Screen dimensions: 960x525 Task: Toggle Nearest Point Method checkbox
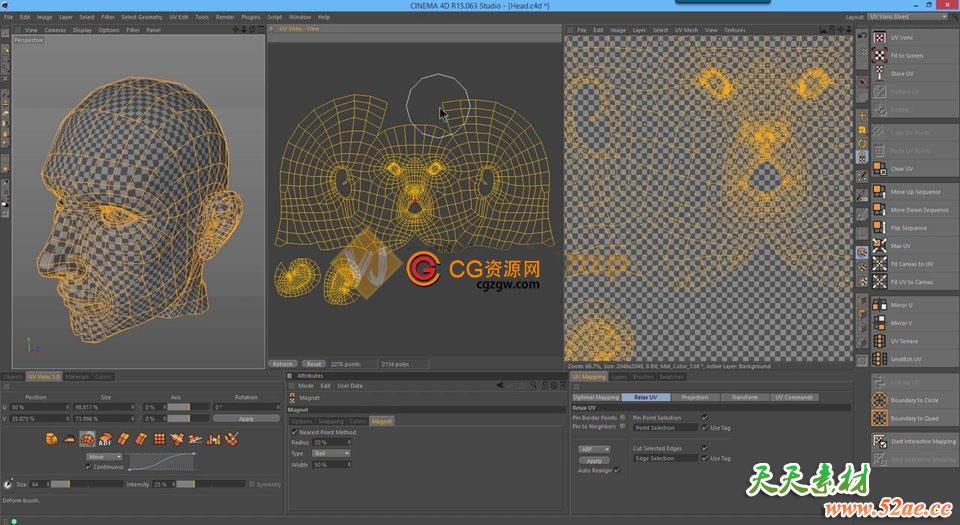click(294, 432)
